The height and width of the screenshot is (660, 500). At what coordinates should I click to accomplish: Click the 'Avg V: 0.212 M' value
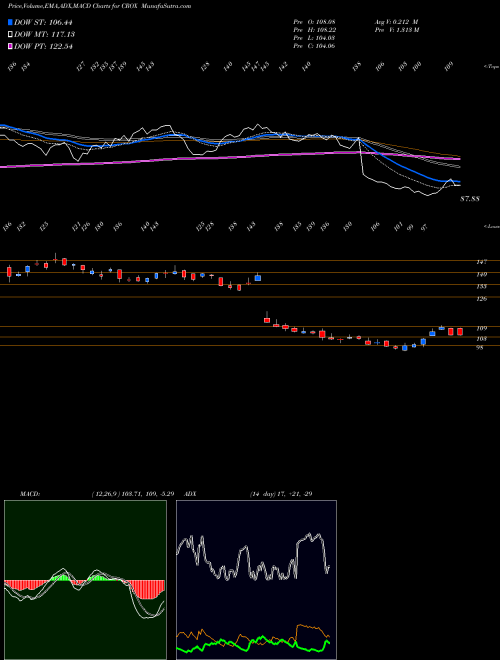pos(395,21)
